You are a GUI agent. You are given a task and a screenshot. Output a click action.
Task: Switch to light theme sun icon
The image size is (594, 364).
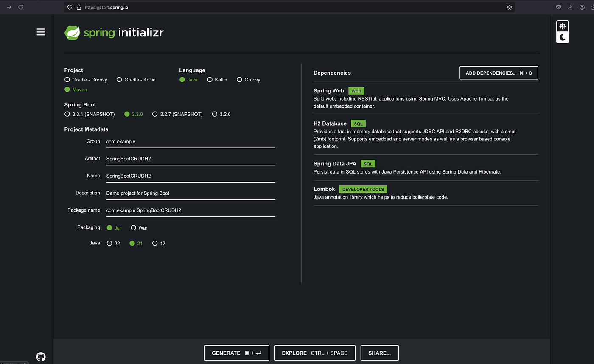pyautogui.click(x=562, y=26)
